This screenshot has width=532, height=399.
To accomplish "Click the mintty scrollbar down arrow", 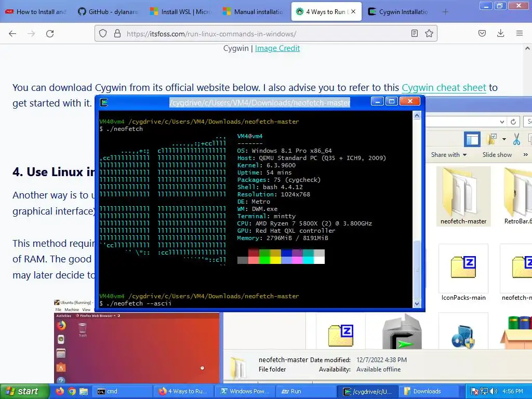I will 417,303.
